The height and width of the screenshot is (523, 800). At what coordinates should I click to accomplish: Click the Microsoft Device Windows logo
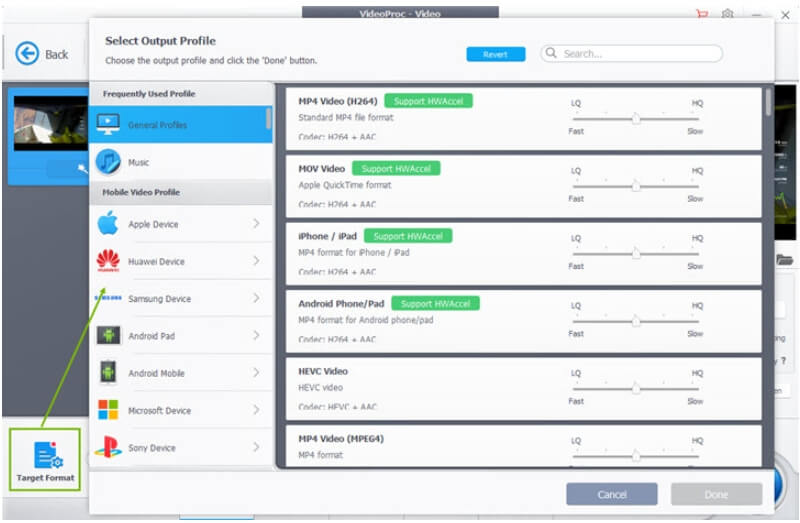click(108, 410)
